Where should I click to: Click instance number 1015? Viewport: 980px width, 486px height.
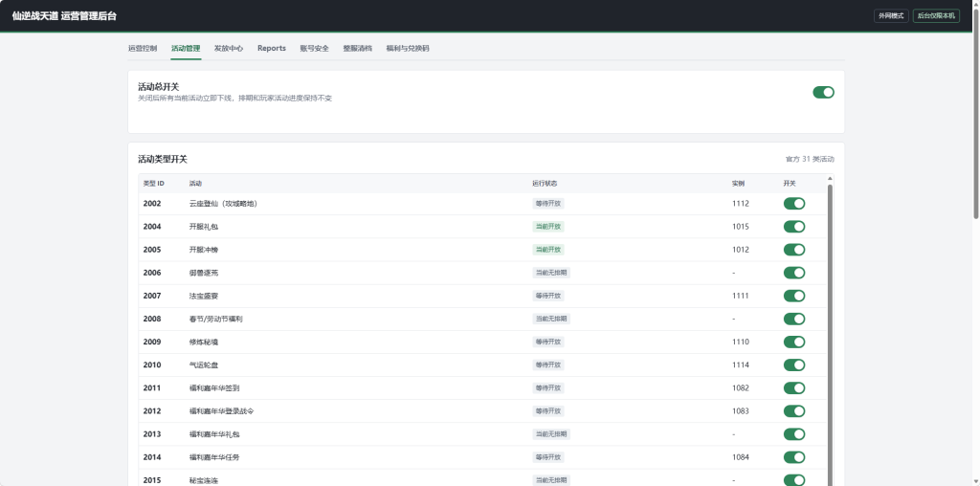coord(741,227)
